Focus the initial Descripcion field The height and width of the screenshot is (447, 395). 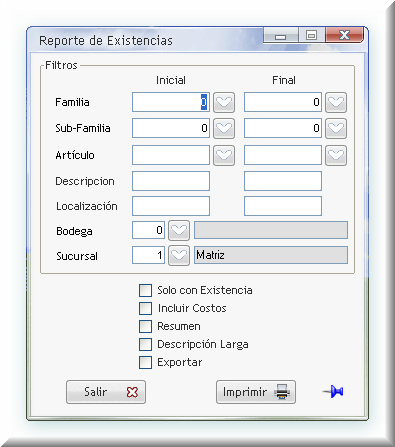(x=171, y=181)
